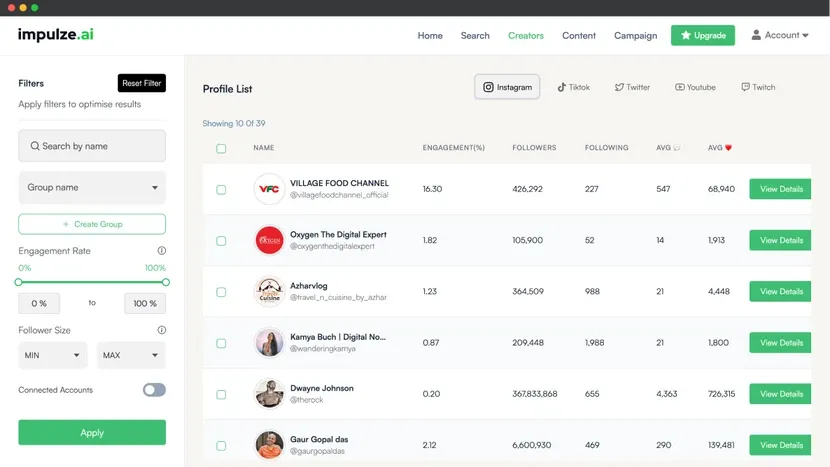Screen dimensions: 830x467
Task: Click the Follower Size info icon
Action: (x=161, y=330)
